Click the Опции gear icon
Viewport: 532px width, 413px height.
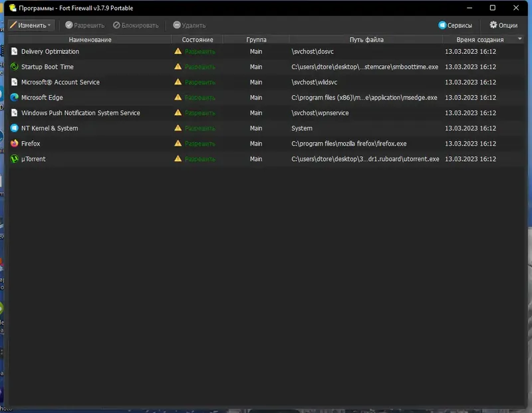493,25
